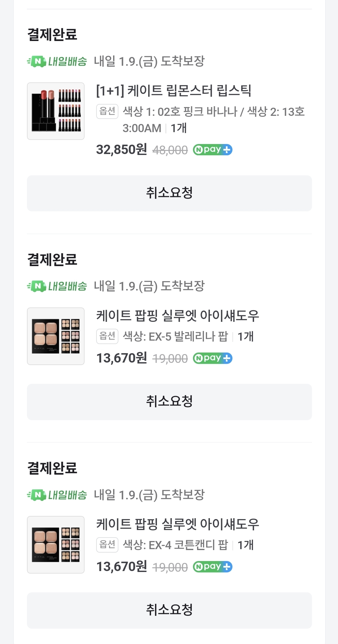Tap the Npay+ badge beside 32,850원

click(x=212, y=150)
